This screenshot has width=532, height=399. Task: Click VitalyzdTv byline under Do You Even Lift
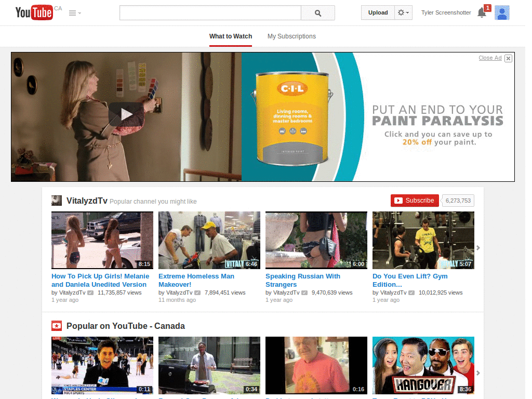(393, 292)
